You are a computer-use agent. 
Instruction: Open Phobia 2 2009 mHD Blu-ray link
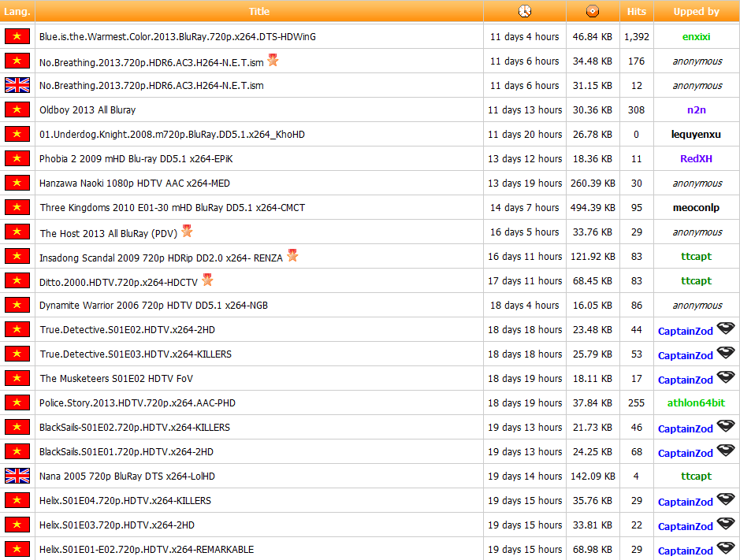136,159
